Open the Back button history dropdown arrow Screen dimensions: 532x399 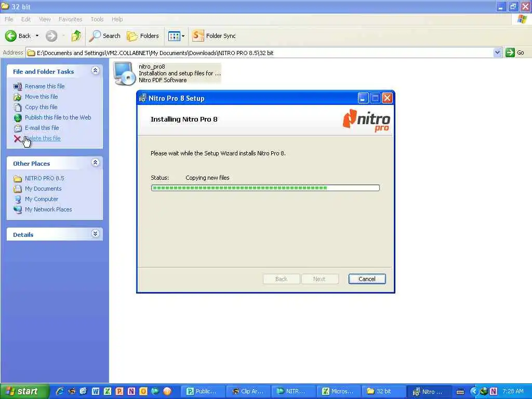click(37, 36)
